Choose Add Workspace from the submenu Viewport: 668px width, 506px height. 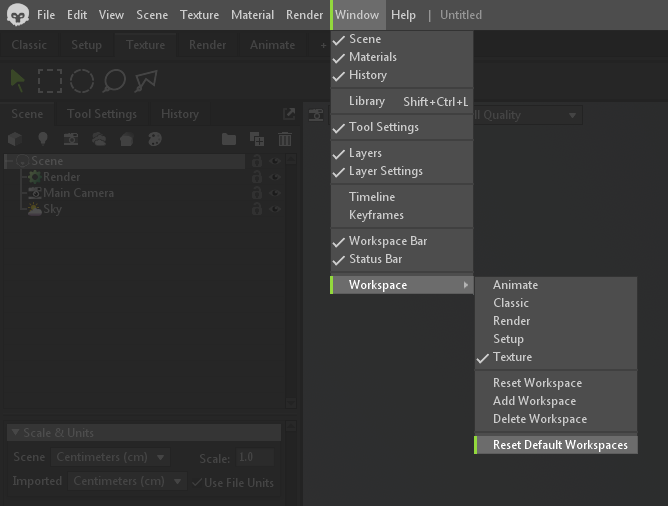point(534,401)
